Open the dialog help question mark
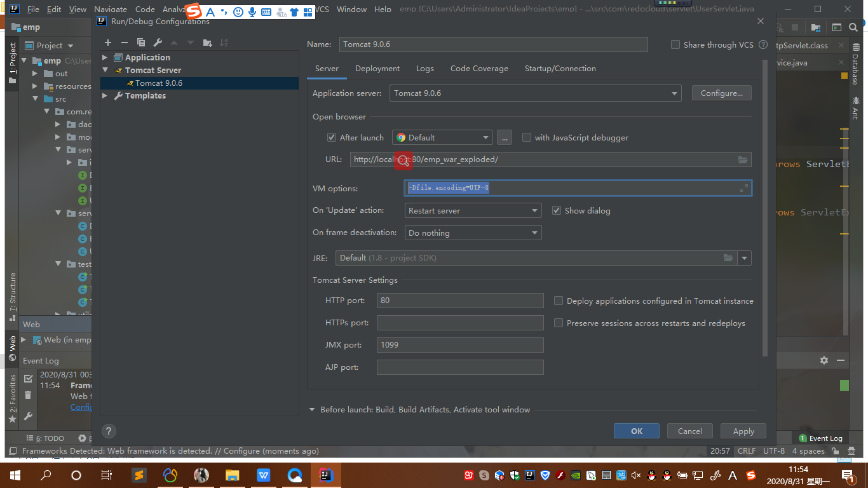Screen dimensions: 868x488 point(109,431)
